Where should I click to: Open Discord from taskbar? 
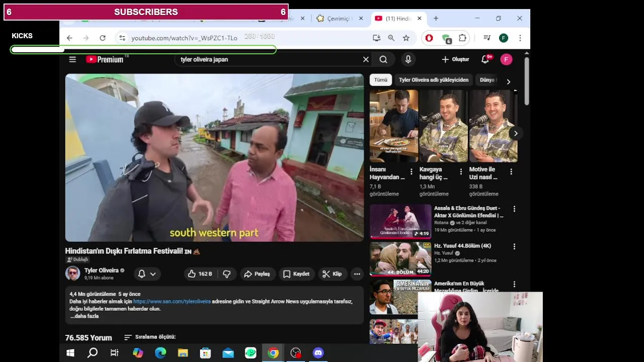pyautogui.click(x=318, y=353)
